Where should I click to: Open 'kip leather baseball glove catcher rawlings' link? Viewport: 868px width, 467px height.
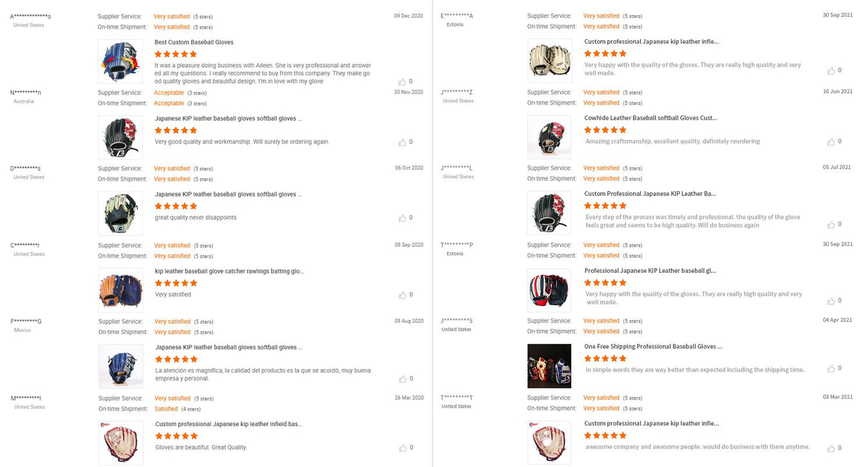[229, 271]
